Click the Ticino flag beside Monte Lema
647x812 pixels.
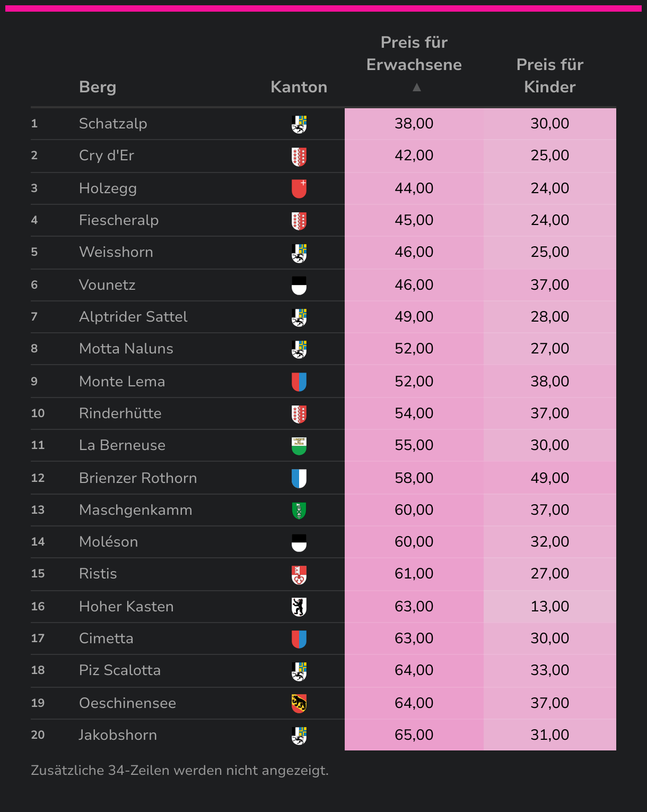click(x=299, y=382)
